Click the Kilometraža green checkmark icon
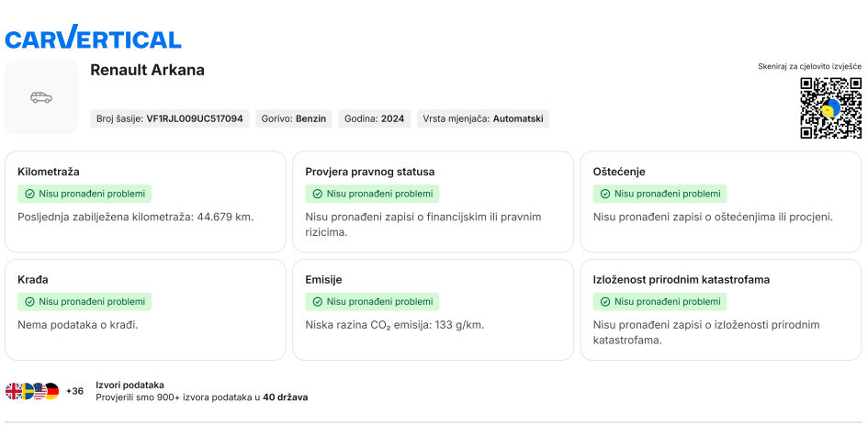Screen dimensions: 868x436 29,194
